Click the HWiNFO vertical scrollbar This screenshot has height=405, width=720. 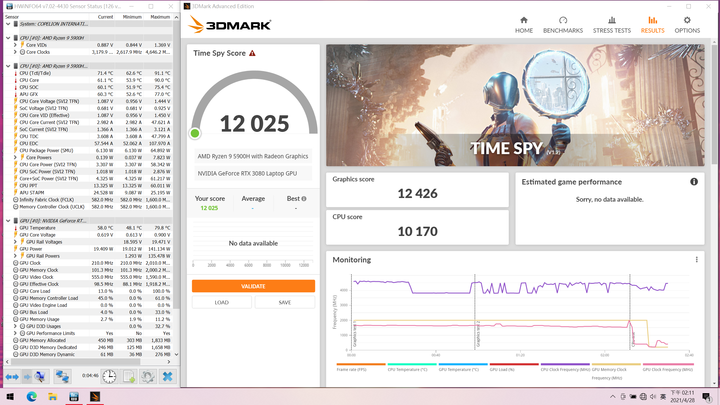pos(176,186)
